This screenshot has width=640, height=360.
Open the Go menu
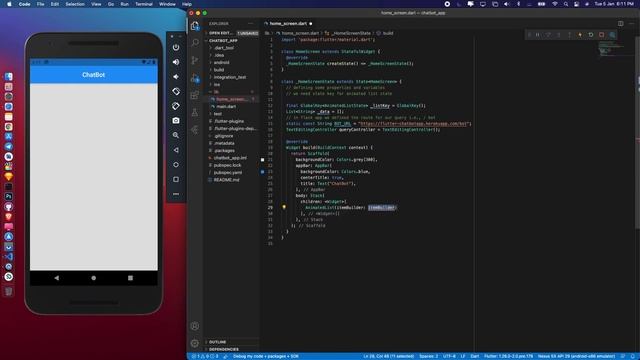click(x=111, y=4)
